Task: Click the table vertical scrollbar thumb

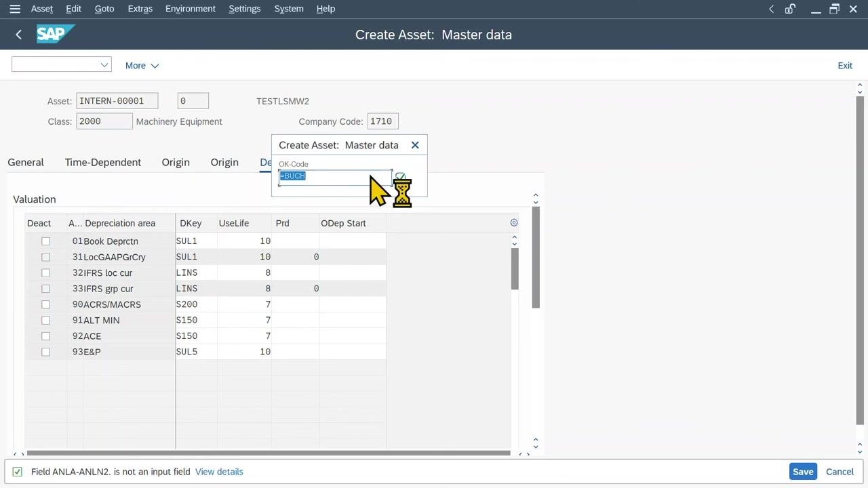Action: point(515,268)
